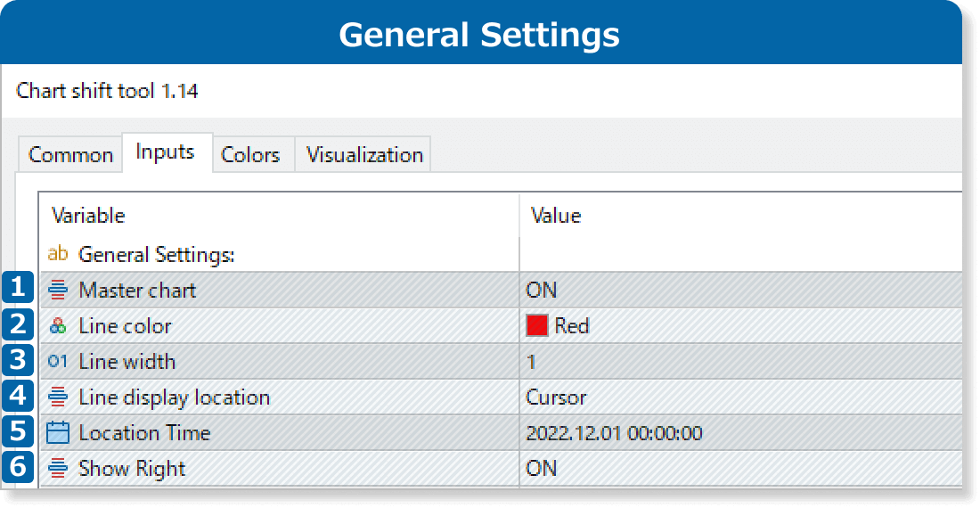Select the Inputs tab
The width and height of the screenshot is (980, 508).
coord(167,152)
